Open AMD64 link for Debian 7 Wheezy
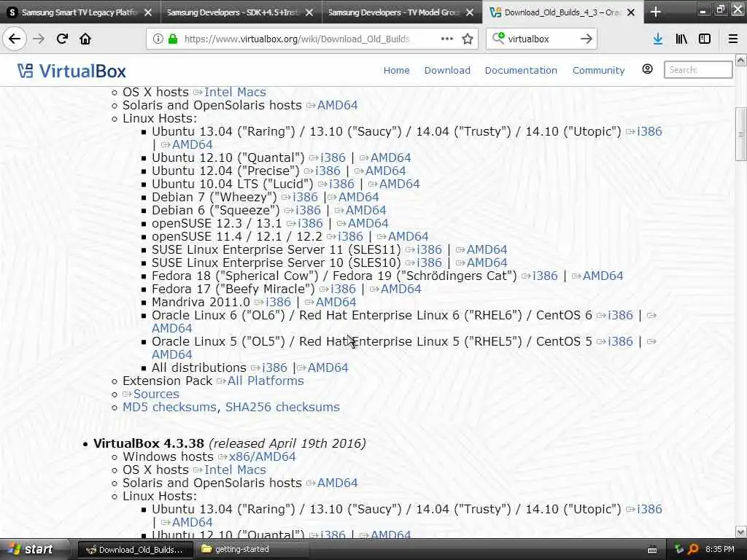Viewport: 747px width, 560px height. click(358, 197)
